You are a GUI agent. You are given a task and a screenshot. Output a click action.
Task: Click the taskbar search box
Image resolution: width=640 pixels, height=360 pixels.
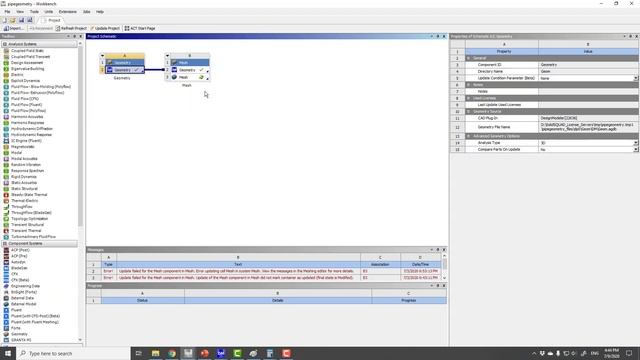click(x=73, y=353)
